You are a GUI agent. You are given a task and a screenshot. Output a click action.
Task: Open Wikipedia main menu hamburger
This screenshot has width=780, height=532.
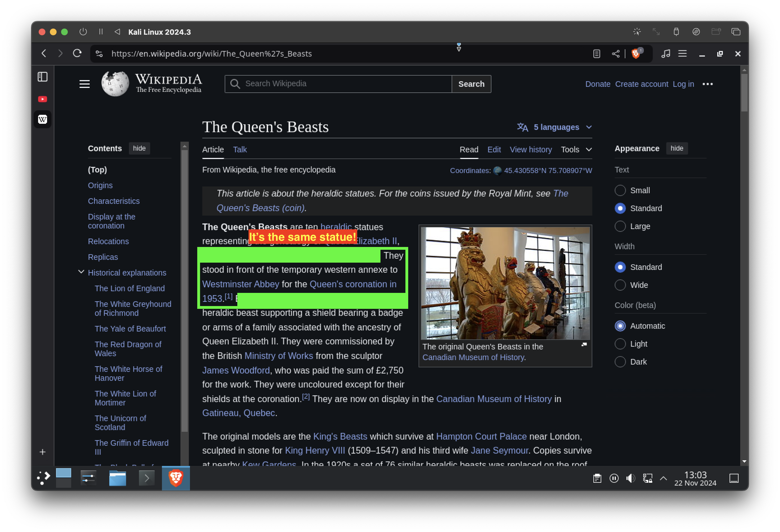point(85,84)
